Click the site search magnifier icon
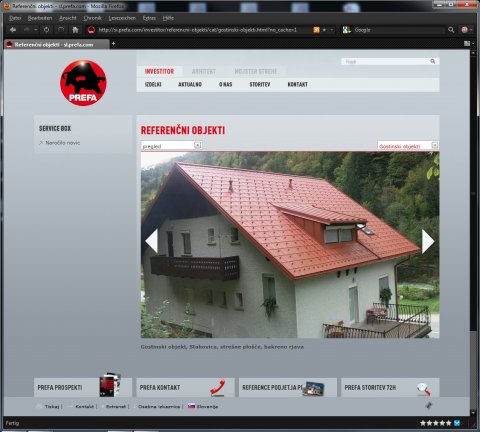The height and width of the screenshot is (432, 480). point(433,61)
